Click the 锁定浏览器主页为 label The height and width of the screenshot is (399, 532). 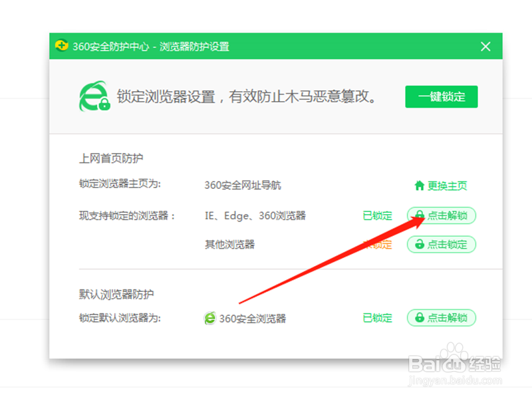click(120, 184)
